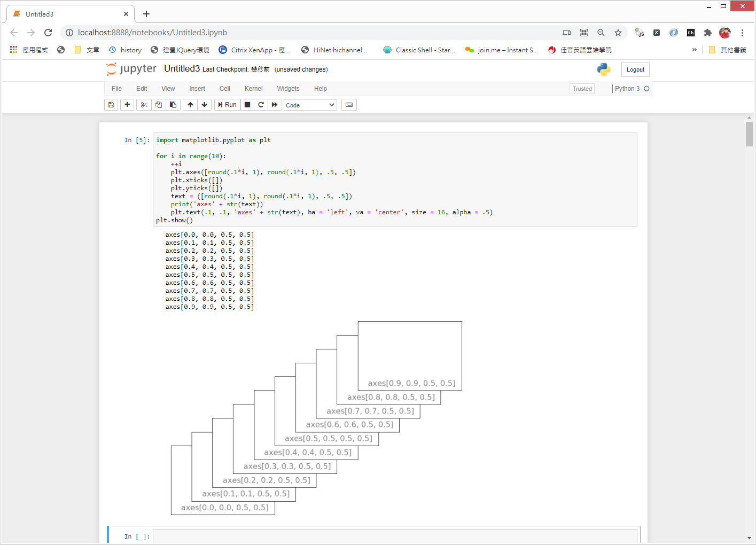Open the join.me bookmark
Screen dimensions: 756x545
(x=502, y=50)
